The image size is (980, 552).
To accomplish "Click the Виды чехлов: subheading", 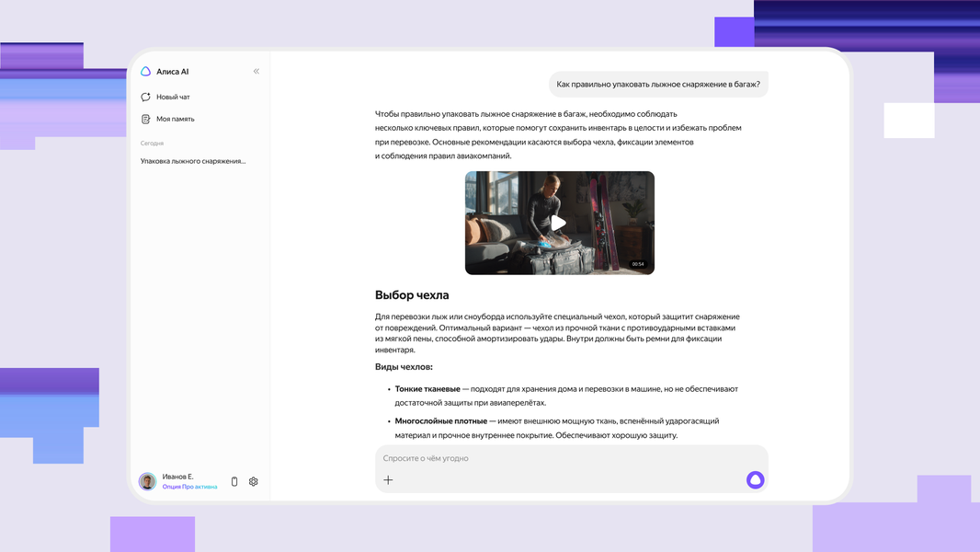I will click(x=404, y=367).
